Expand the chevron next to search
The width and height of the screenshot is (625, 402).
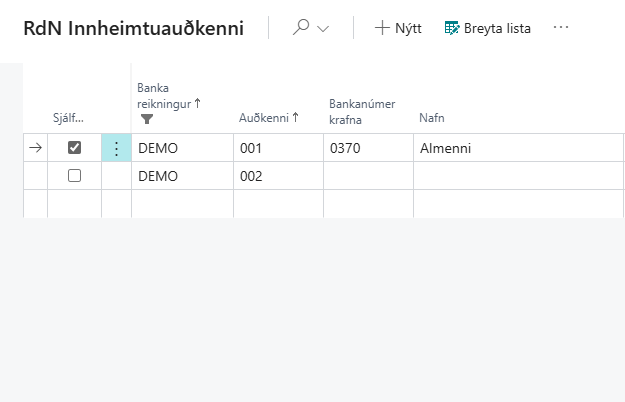coord(323,29)
